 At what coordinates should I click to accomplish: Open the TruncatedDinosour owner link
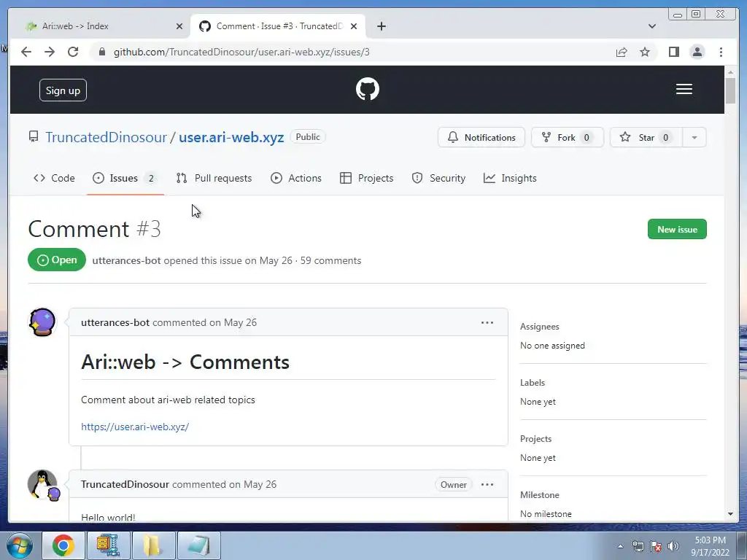(x=106, y=138)
